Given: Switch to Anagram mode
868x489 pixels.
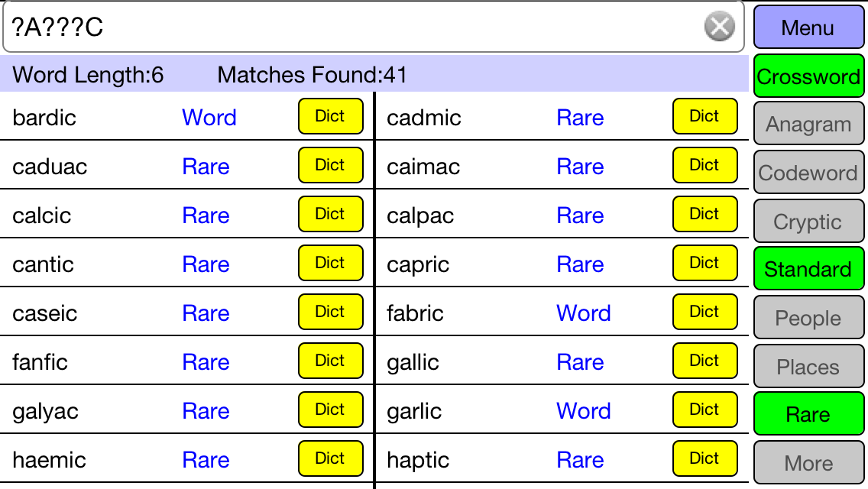Looking at the screenshot, I should tap(808, 124).
